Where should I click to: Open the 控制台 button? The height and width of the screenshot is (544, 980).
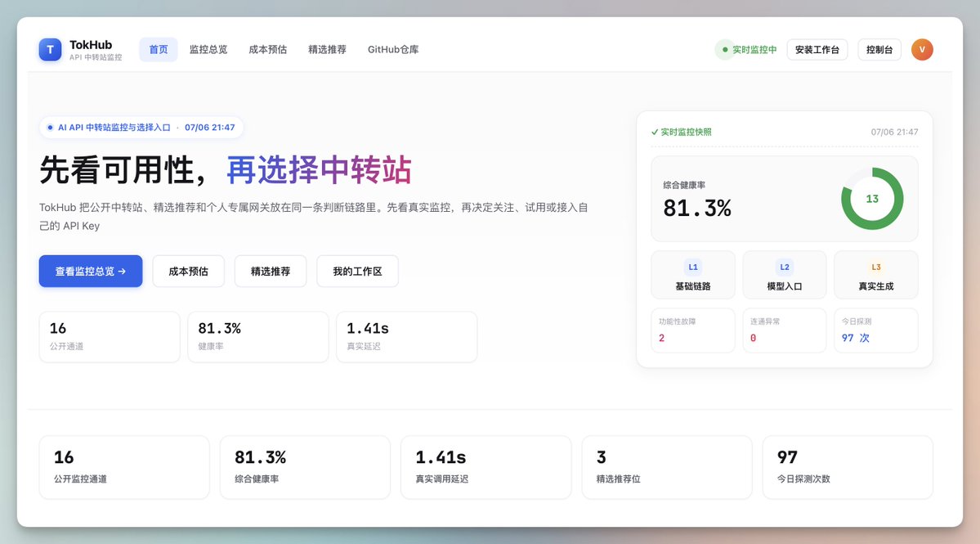[x=879, y=49]
